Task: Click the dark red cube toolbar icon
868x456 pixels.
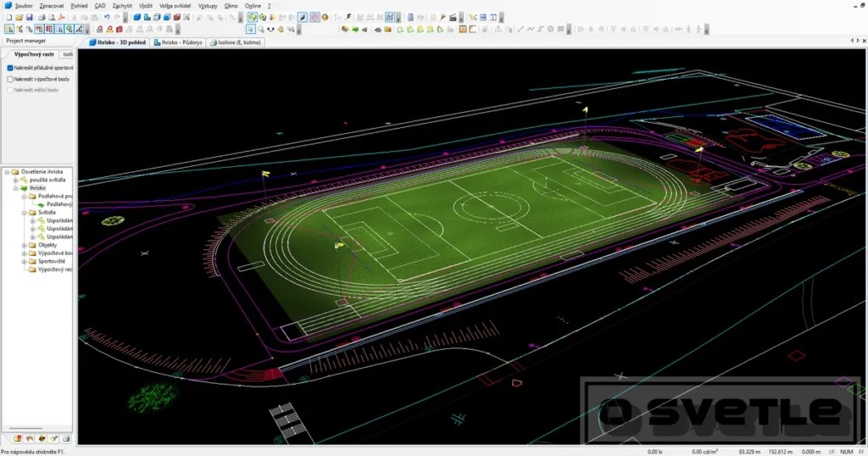Action: (x=176, y=17)
